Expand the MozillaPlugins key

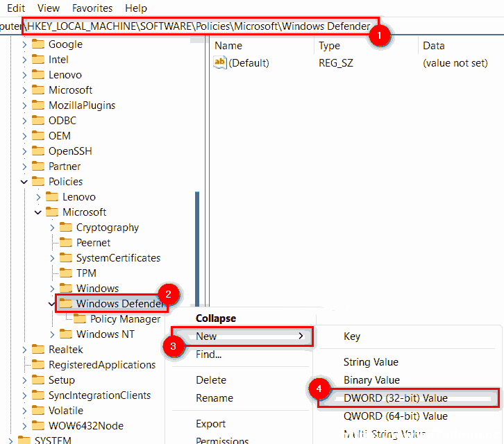click(24, 105)
